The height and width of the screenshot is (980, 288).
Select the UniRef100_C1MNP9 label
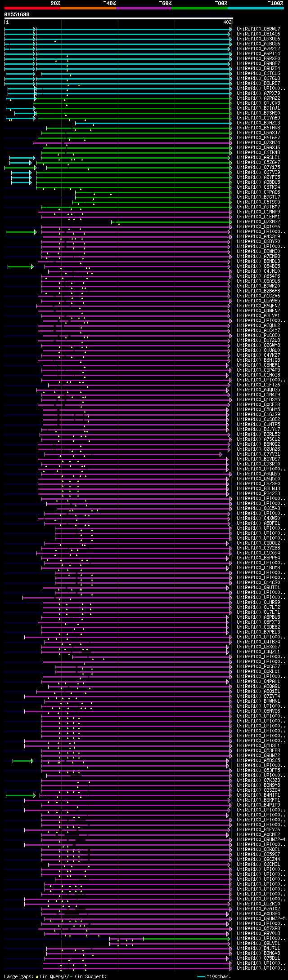(x=258, y=212)
